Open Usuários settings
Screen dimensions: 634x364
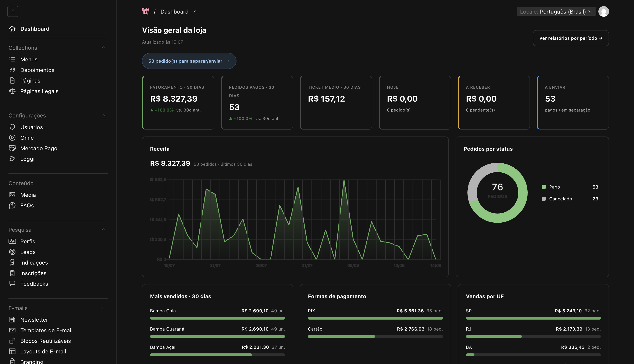coord(32,127)
